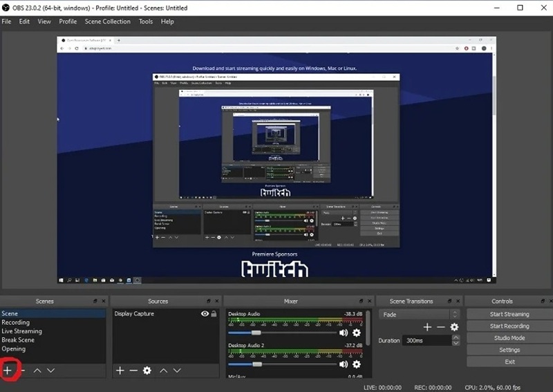Open the View menu
The image size is (553, 392).
(44, 21)
